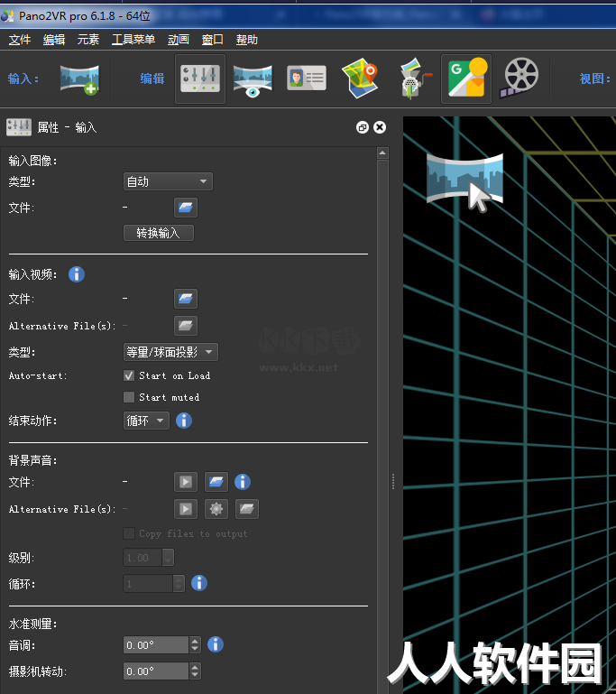Click the loop count stepper arrows
Screen dimensions: 616x694
(179, 584)
